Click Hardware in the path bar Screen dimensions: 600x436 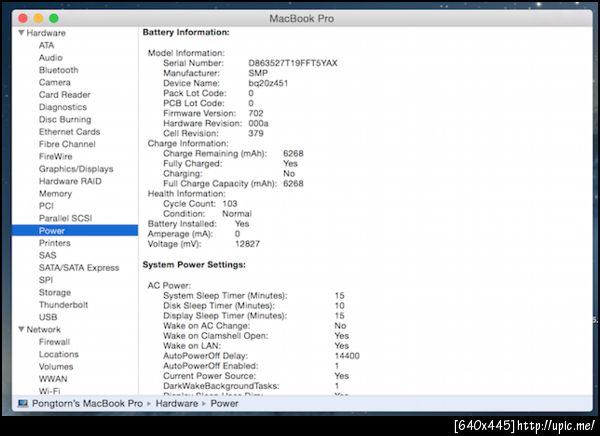tap(177, 403)
